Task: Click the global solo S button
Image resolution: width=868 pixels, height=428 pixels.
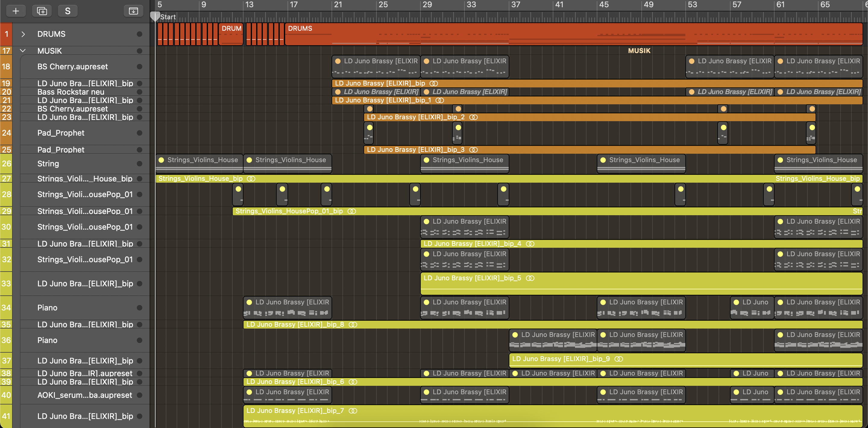Action: [x=68, y=11]
